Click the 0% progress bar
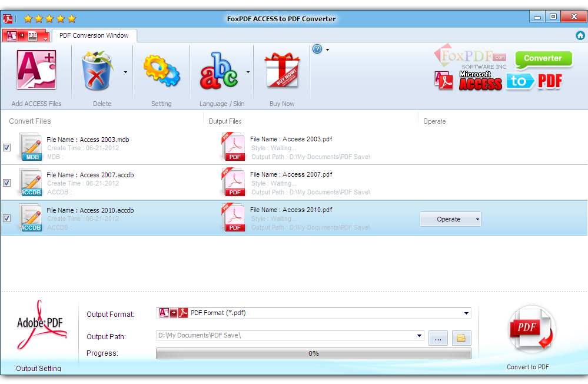Image resolution: width=588 pixels, height=384 pixels. [x=313, y=353]
